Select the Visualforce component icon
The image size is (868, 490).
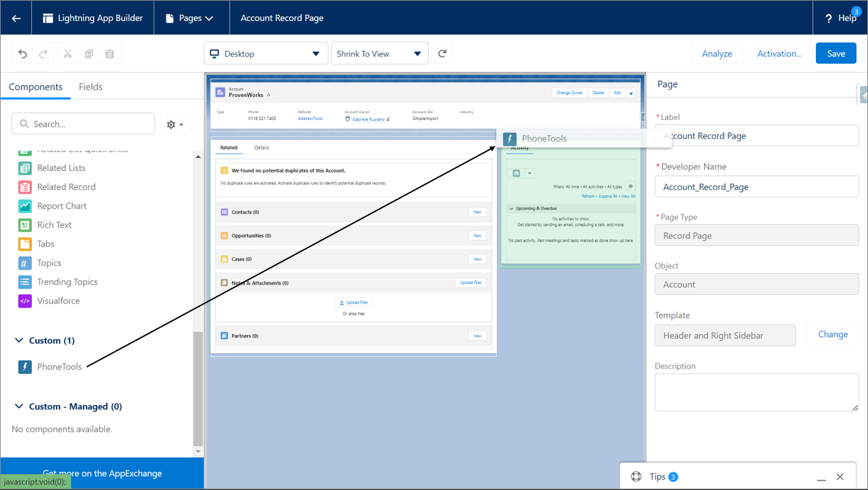pos(25,300)
